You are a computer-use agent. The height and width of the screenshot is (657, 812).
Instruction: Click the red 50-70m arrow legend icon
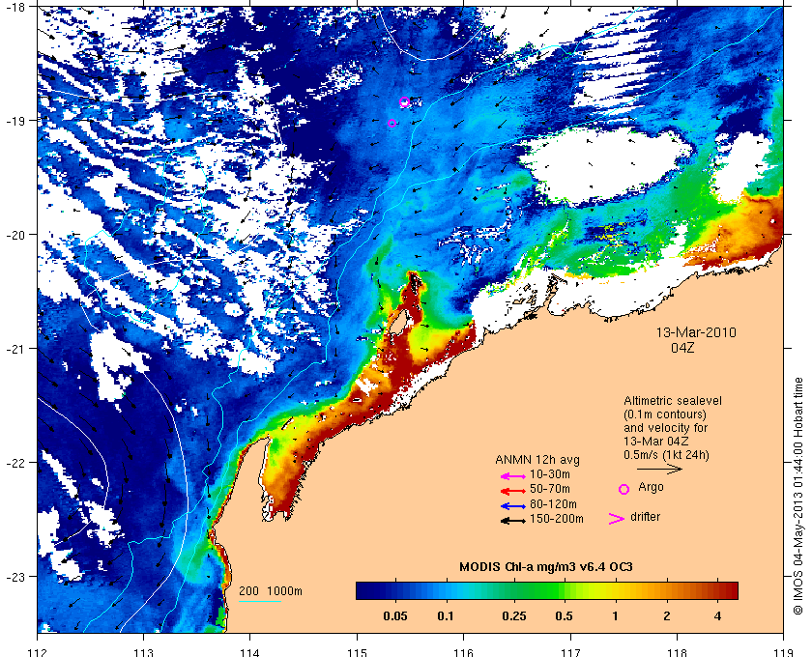pyautogui.click(x=513, y=491)
